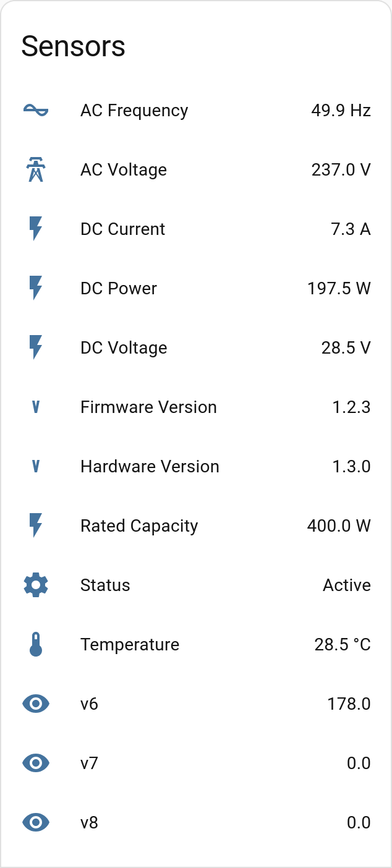
Task: Click the Status gear icon
Action: tap(36, 585)
